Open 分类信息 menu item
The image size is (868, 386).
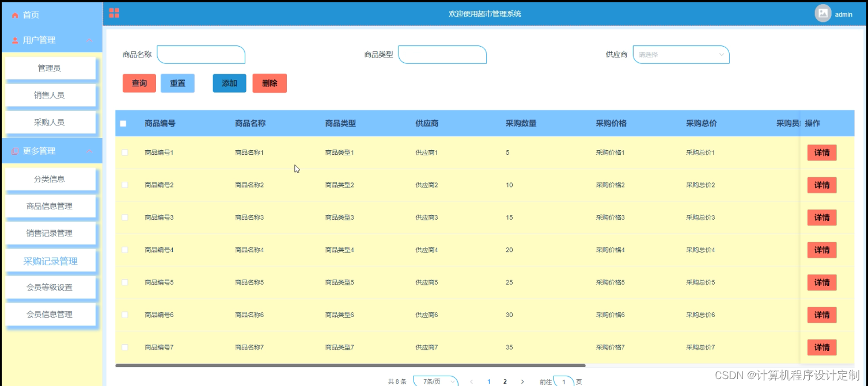coord(50,179)
